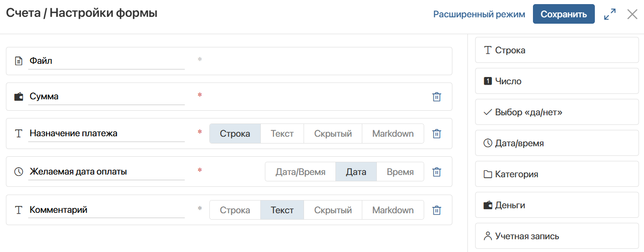644x252 pixels.
Task: Toggle required asterisk for Комментарий
Action: click(199, 209)
